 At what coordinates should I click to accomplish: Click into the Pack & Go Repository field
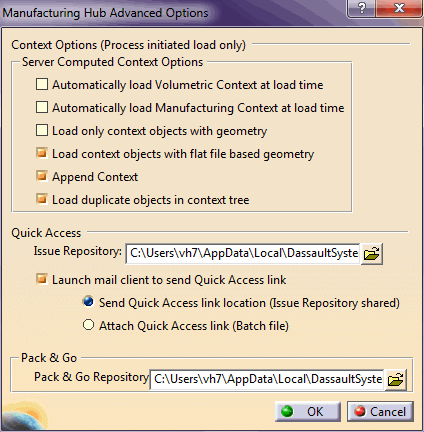tap(267, 379)
